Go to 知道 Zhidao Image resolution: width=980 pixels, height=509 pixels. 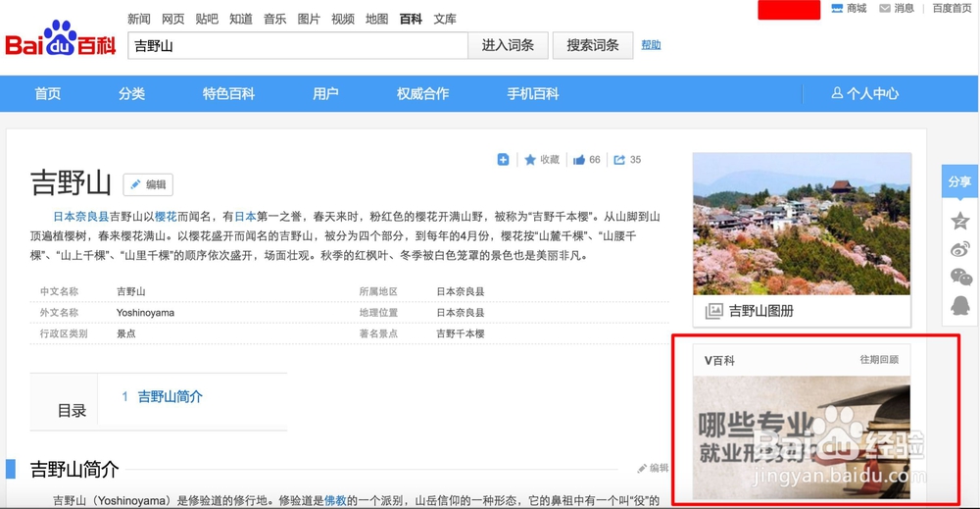click(241, 19)
